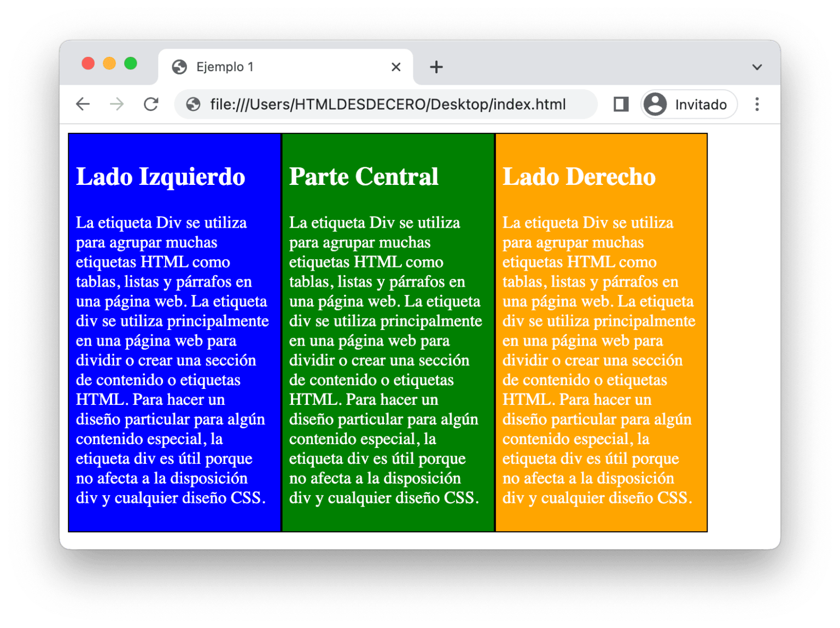
Task: Click the globe icon in the address bar
Action: 193,104
